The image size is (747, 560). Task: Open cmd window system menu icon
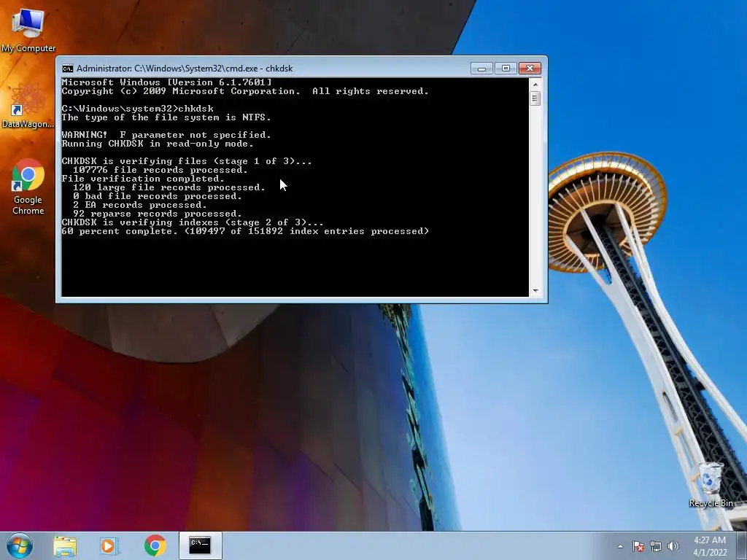tap(68, 69)
